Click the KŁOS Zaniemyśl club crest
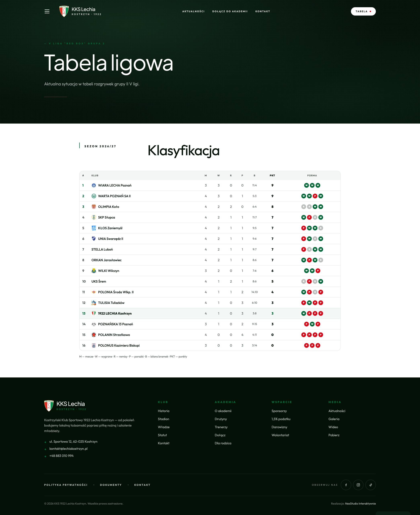Image resolution: width=420 pixels, height=515 pixels. click(x=94, y=228)
